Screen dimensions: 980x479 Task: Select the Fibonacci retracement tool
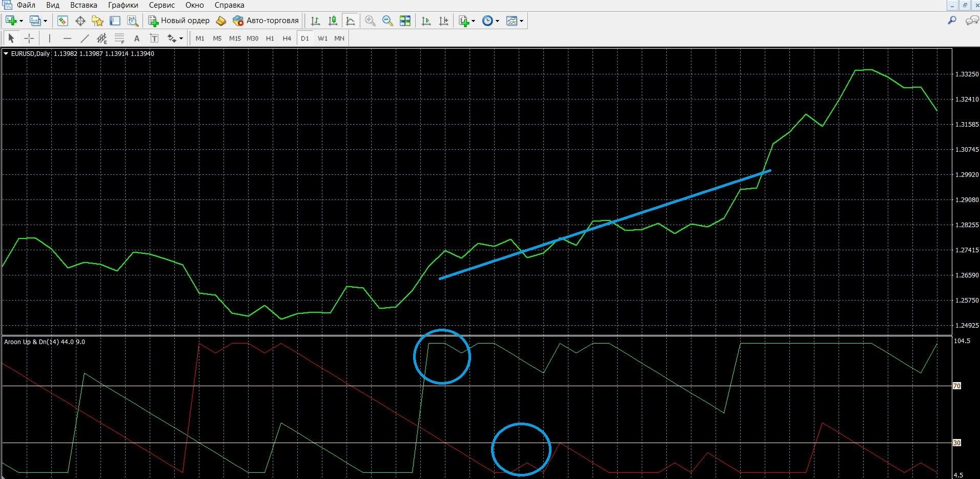click(x=119, y=38)
